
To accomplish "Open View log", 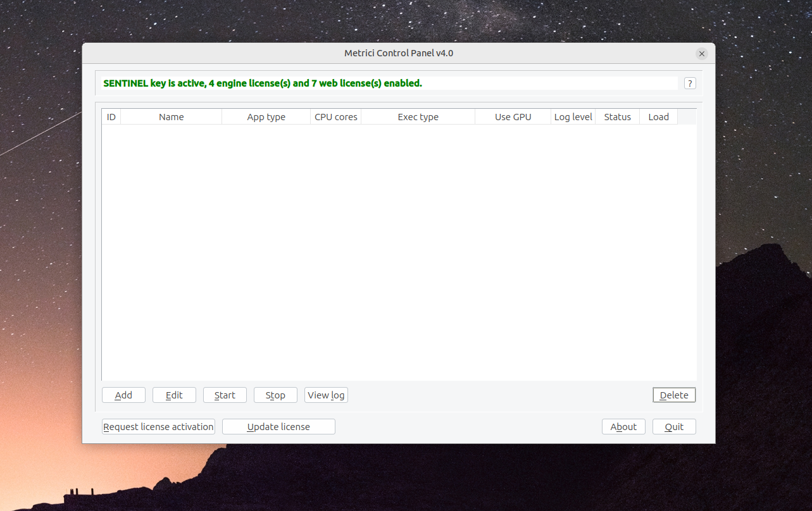I will point(326,395).
